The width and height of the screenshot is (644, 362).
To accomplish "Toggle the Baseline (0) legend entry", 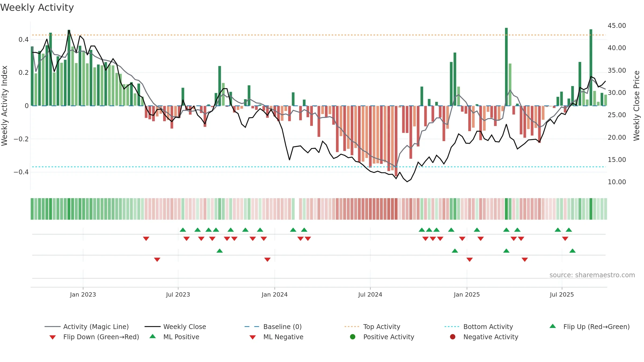I will (273, 327).
